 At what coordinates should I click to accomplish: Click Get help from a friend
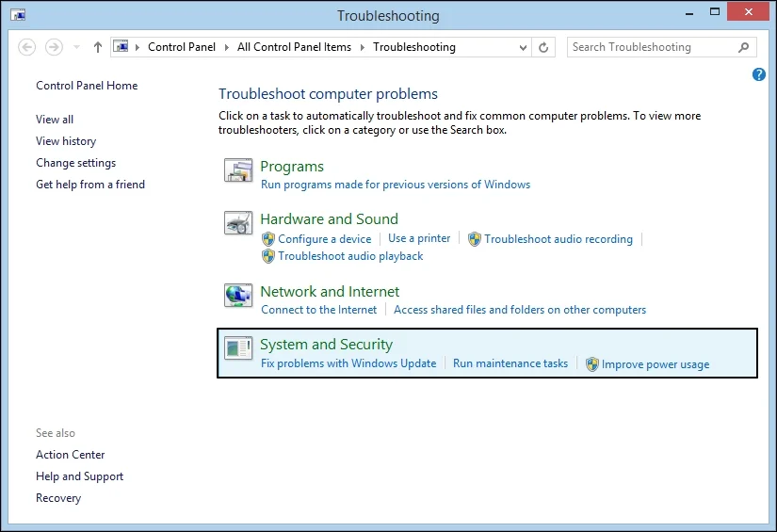[x=90, y=185]
